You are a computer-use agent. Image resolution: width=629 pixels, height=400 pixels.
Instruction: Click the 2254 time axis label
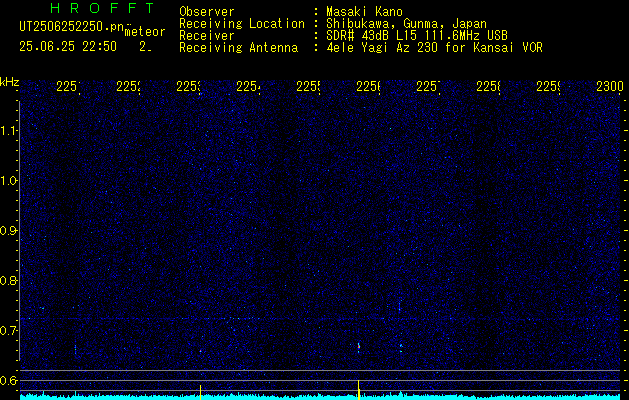pyautogui.click(x=248, y=87)
